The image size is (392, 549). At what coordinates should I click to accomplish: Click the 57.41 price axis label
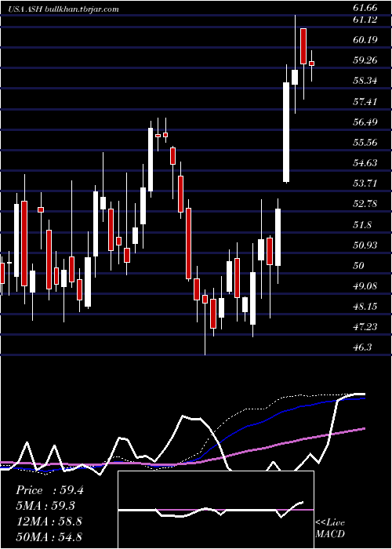[x=365, y=102]
